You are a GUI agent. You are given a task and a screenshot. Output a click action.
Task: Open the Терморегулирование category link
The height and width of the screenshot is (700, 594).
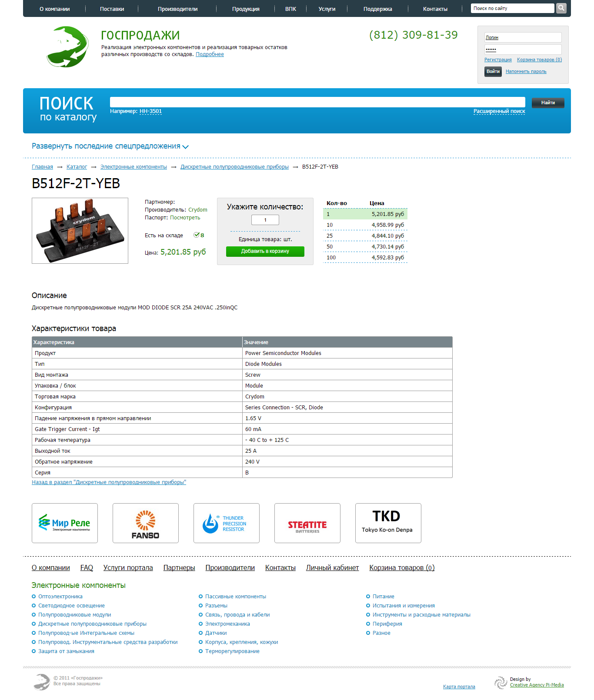232,651
